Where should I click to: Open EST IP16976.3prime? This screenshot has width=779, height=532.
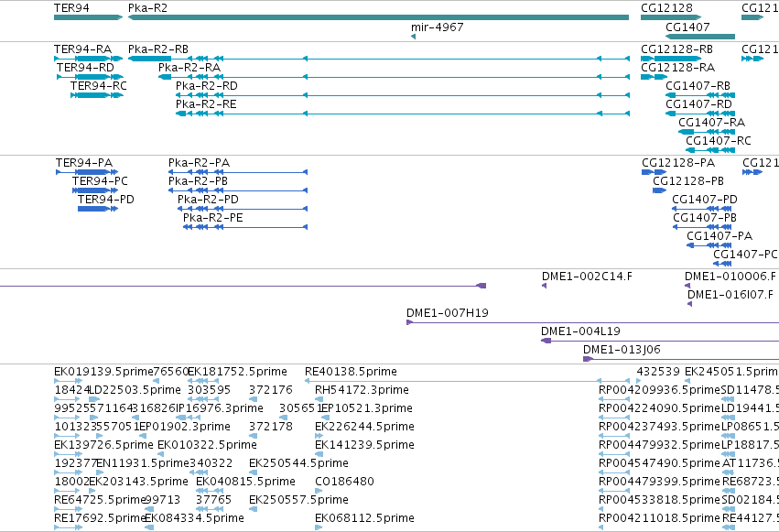(x=189, y=418)
